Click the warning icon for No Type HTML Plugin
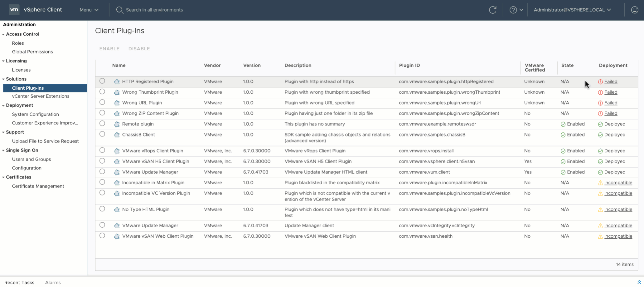 600,210
